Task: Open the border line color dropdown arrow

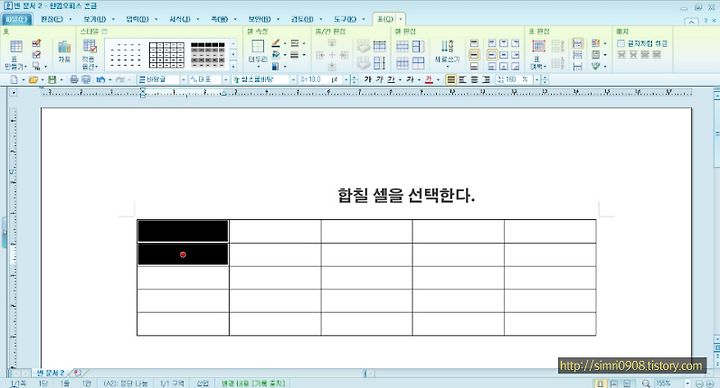Action: pyautogui.click(x=285, y=44)
